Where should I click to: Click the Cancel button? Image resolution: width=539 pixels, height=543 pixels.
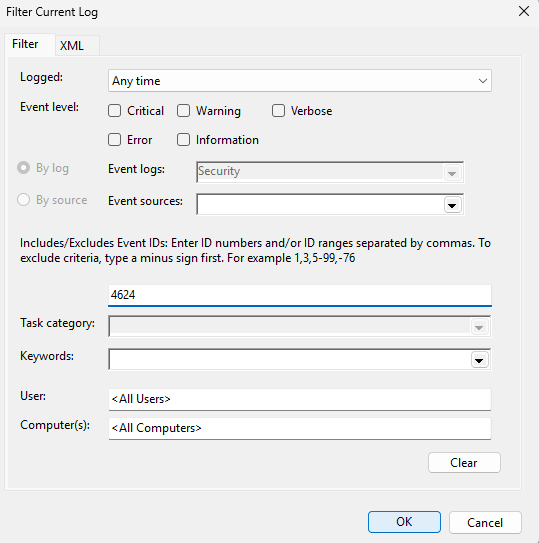pyautogui.click(x=485, y=522)
